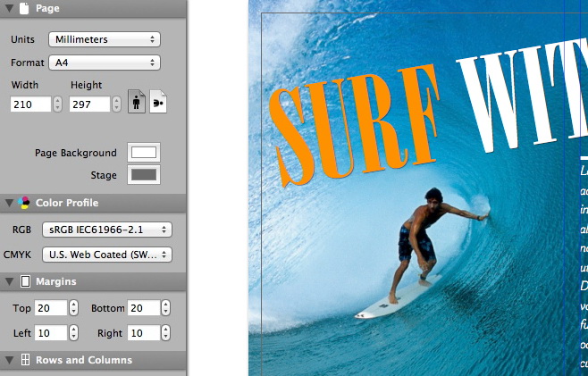Collapse the Page section
This screenshot has height=376, width=588.
point(9,8)
